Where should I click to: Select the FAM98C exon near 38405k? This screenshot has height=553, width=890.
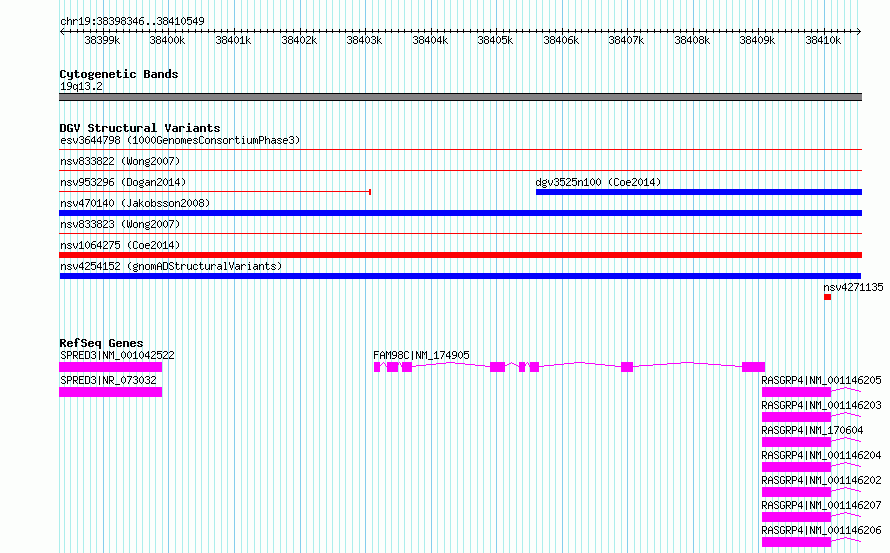tap(498, 367)
